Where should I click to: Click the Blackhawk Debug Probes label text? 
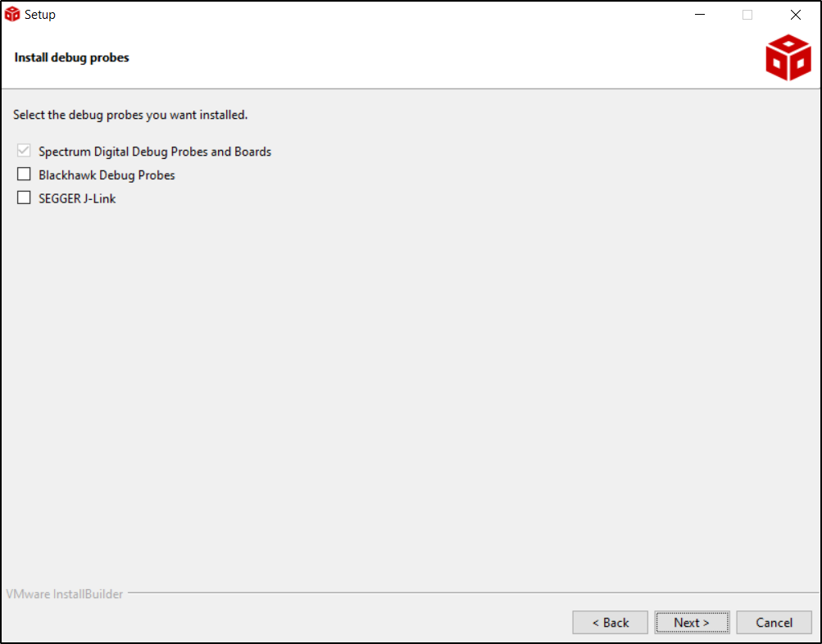pos(106,175)
